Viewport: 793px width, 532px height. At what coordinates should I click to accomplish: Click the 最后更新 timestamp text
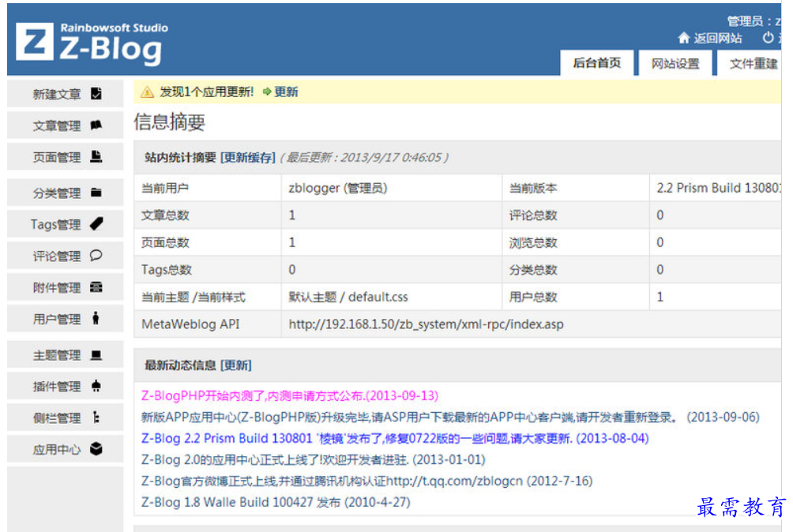(364, 158)
